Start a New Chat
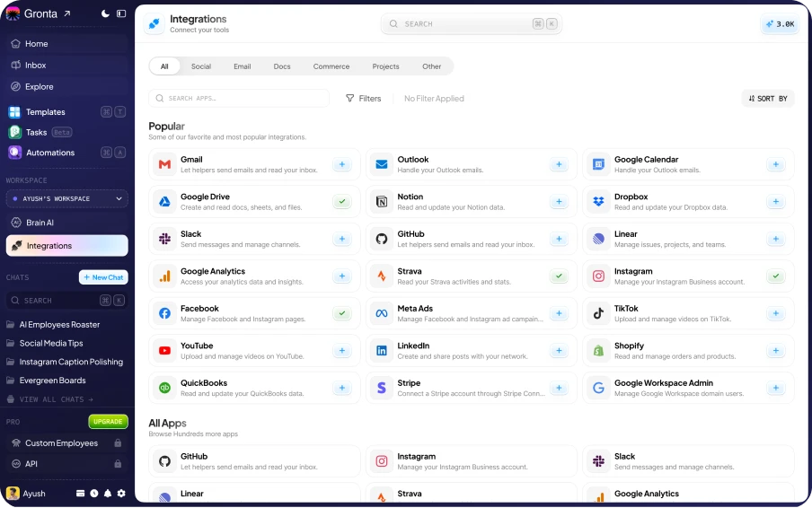This screenshot has height=508, width=812. [x=103, y=277]
